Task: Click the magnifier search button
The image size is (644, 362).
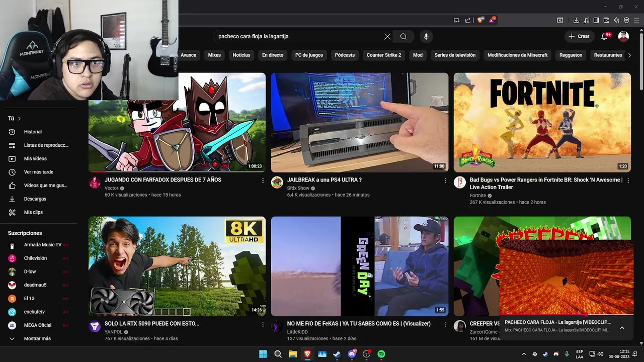Action: (x=404, y=36)
